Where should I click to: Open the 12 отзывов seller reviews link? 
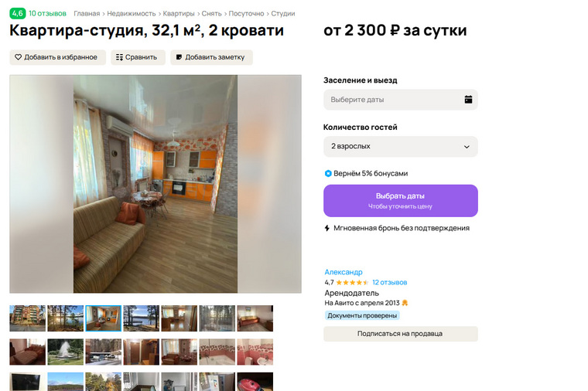[390, 282]
